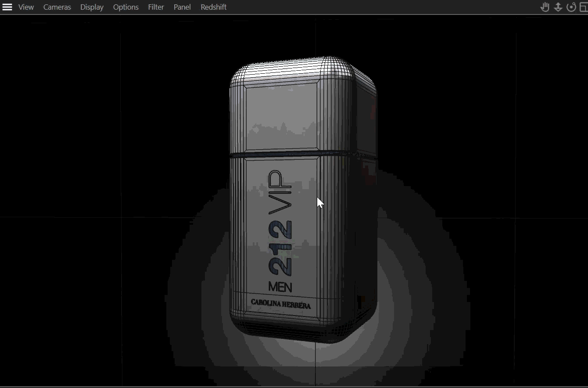This screenshot has width=588, height=388.
Task: Toggle the active viewport maximize icon
Action: [x=584, y=7]
